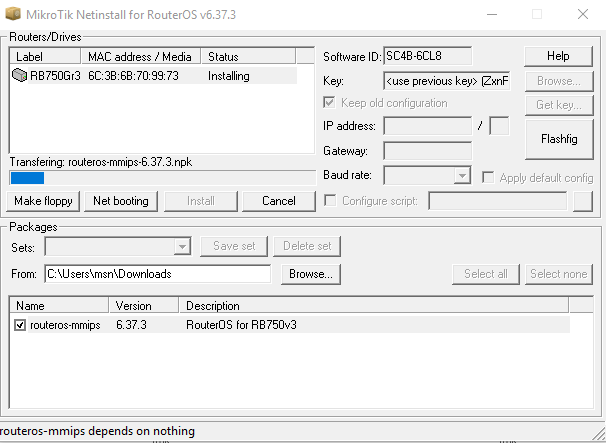Browse for packages folder next to From field

[310, 274]
